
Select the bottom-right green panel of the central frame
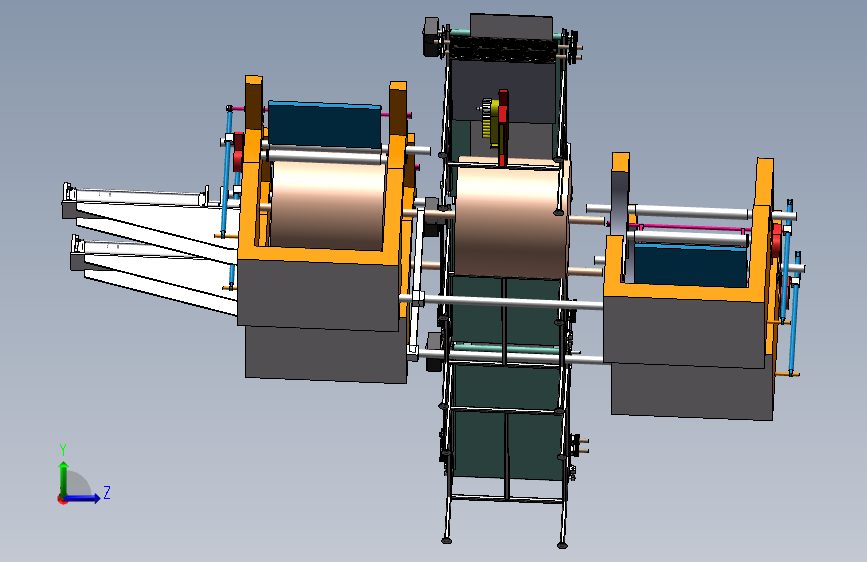[535, 448]
